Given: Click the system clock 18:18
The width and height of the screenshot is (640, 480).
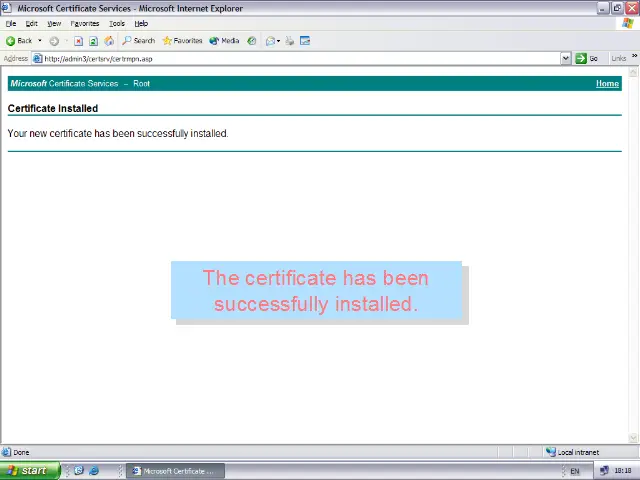Looking at the screenshot, I should point(623,471).
